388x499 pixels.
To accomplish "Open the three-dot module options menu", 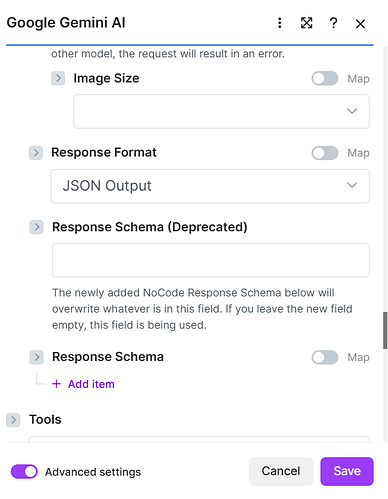I will (280, 23).
